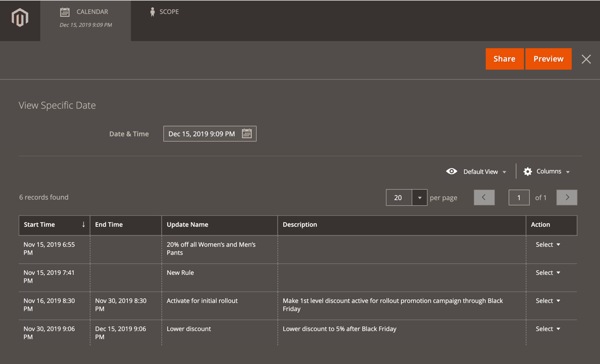Click start time 'Nov 16, 2019 8:30 PM'

[49, 305]
